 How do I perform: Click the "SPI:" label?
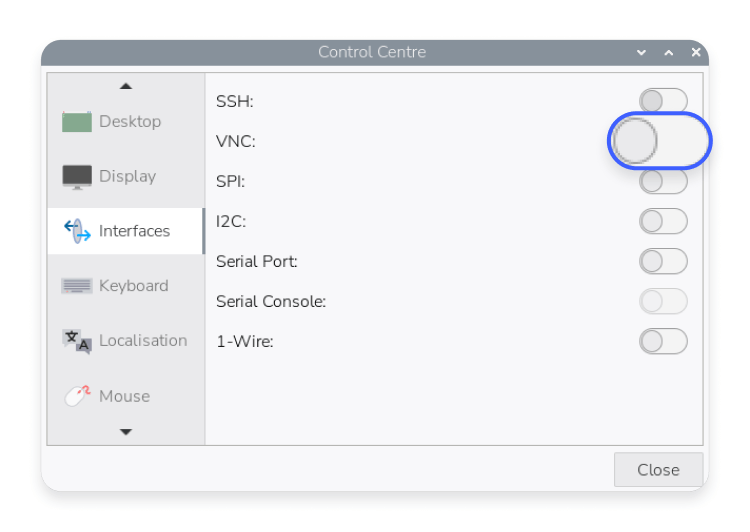[x=231, y=182]
